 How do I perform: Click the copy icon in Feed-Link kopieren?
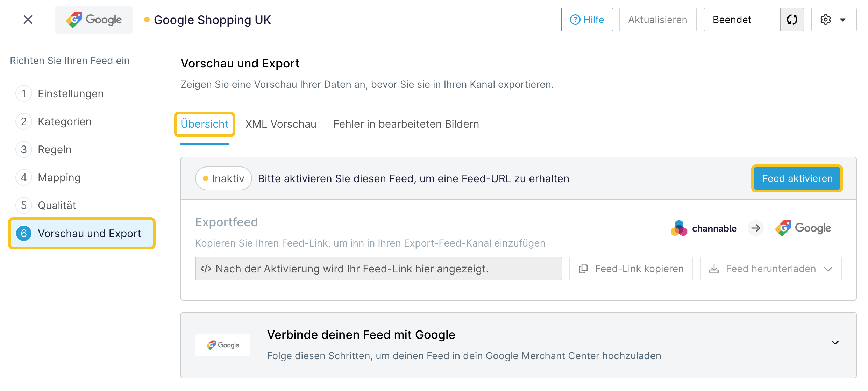click(583, 269)
